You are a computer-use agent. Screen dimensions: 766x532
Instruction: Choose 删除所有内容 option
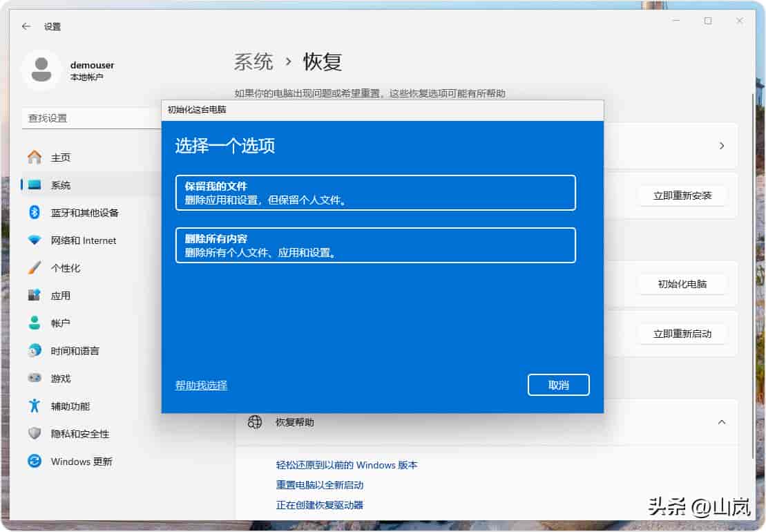(x=375, y=245)
